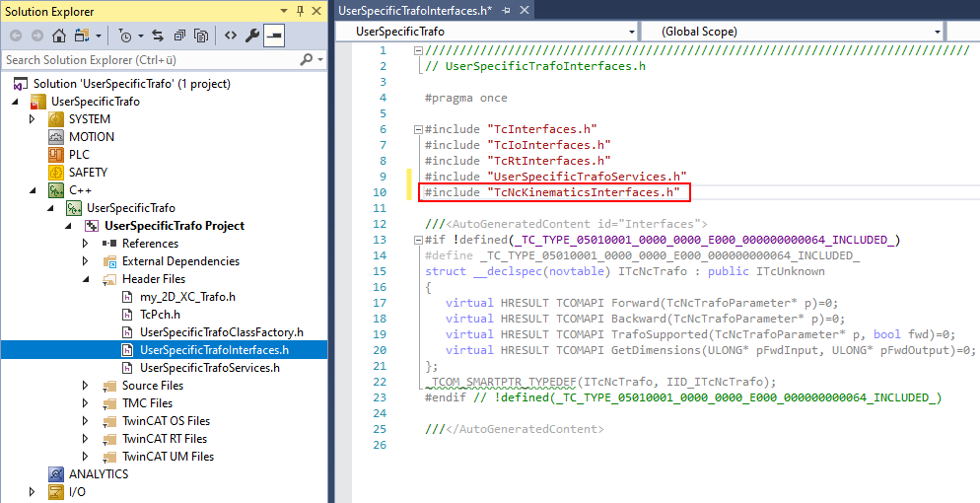This screenshot has height=503, width=980.
Task: Click the TcNcKinematicsInterfaces.h include line
Action: (x=554, y=192)
